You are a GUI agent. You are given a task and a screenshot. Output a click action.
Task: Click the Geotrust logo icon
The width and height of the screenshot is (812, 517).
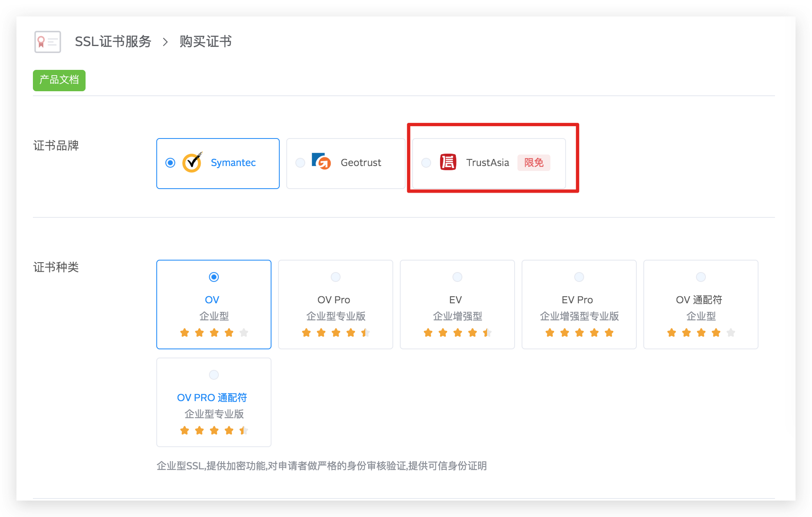click(x=321, y=162)
